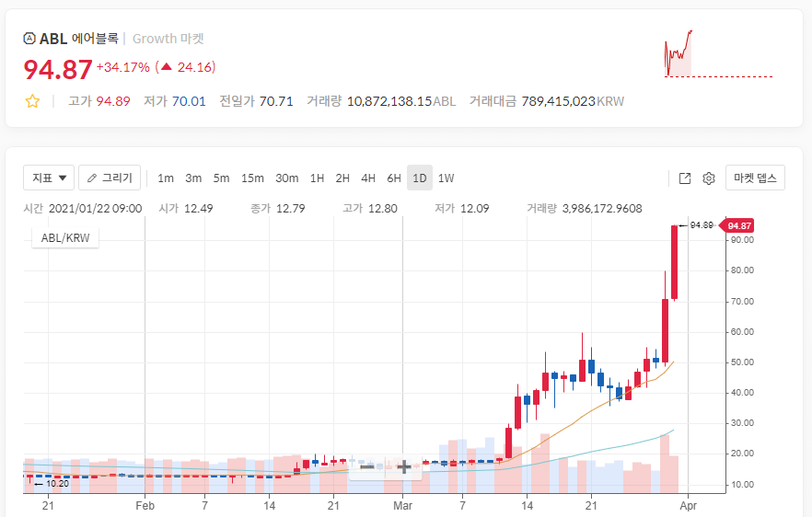Click the Growth 마켓 label

168,39
